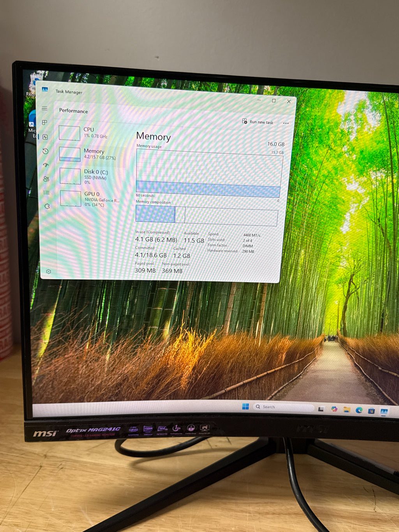Click the '290 MB' hardware reserved value

click(248, 251)
